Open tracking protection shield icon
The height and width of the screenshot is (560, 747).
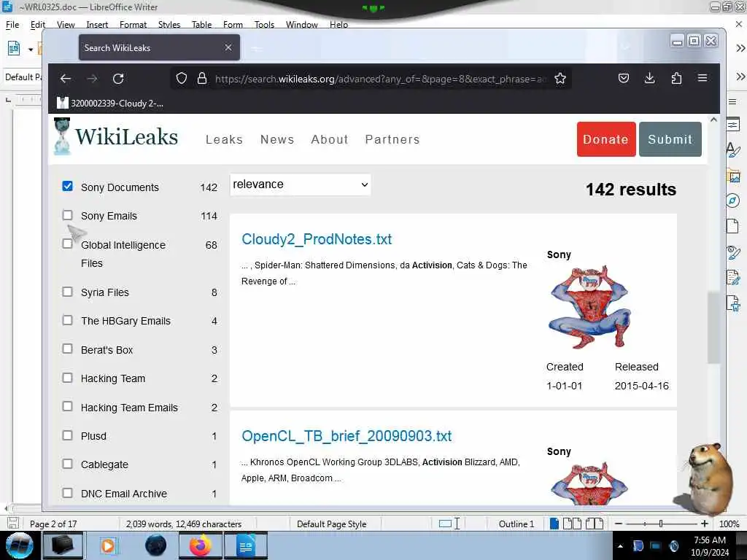click(x=182, y=78)
